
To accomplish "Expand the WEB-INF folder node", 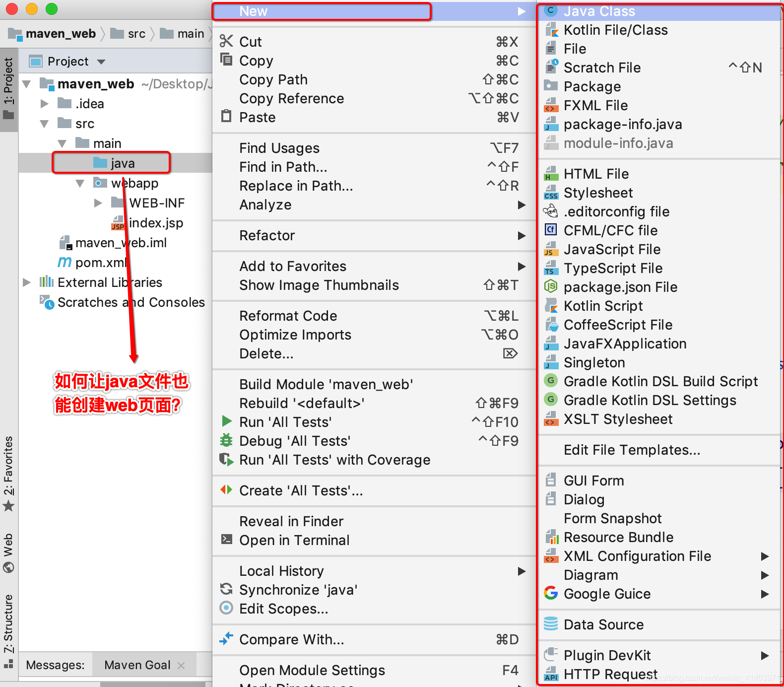I will 98,203.
